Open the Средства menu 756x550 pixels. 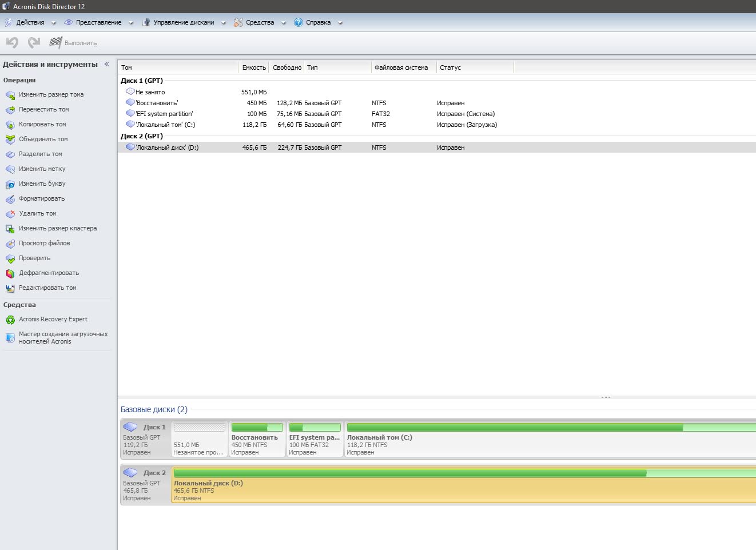tap(260, 22)
